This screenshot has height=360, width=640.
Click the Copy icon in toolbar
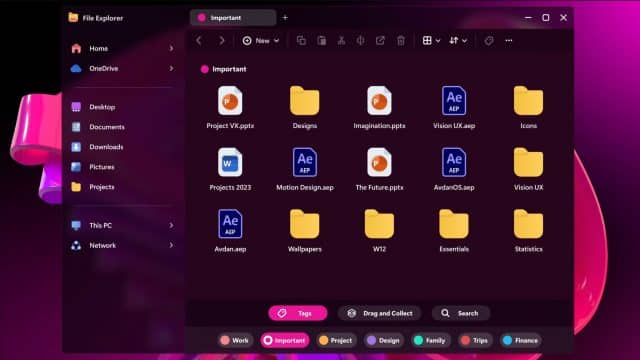[x=301, y=40]
